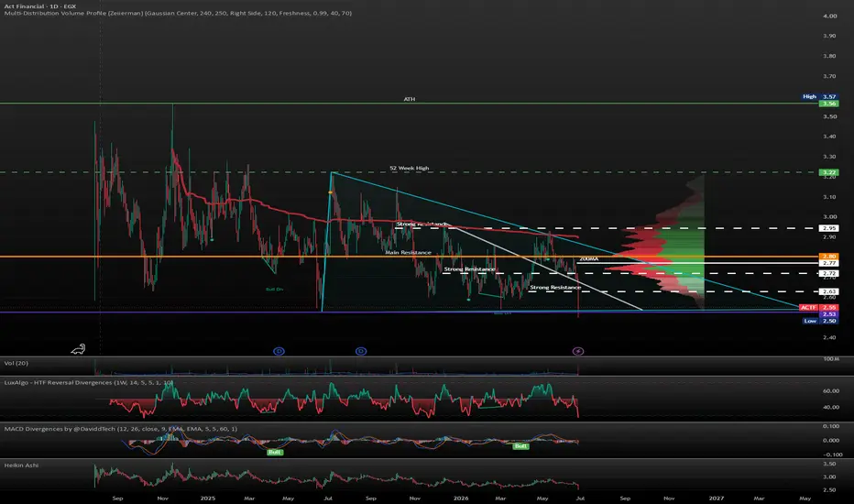Click the Act Financial · 1D · EGX title

40,6
